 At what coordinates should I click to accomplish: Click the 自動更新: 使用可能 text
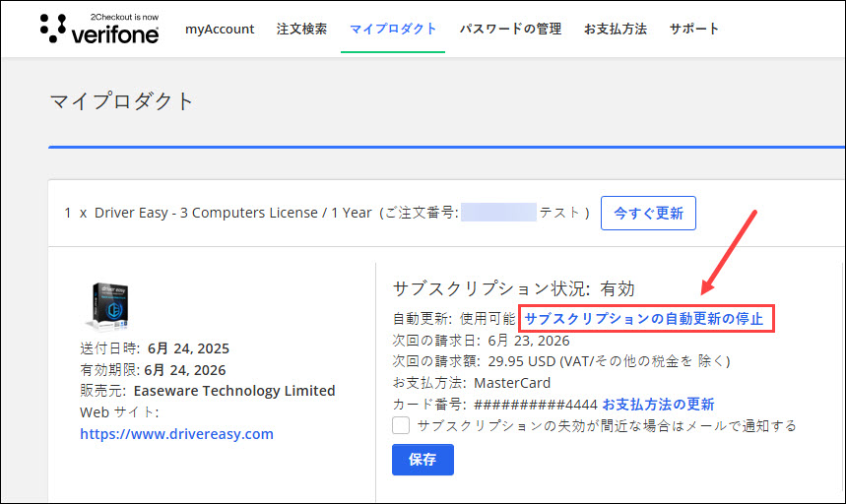[454, 319]
